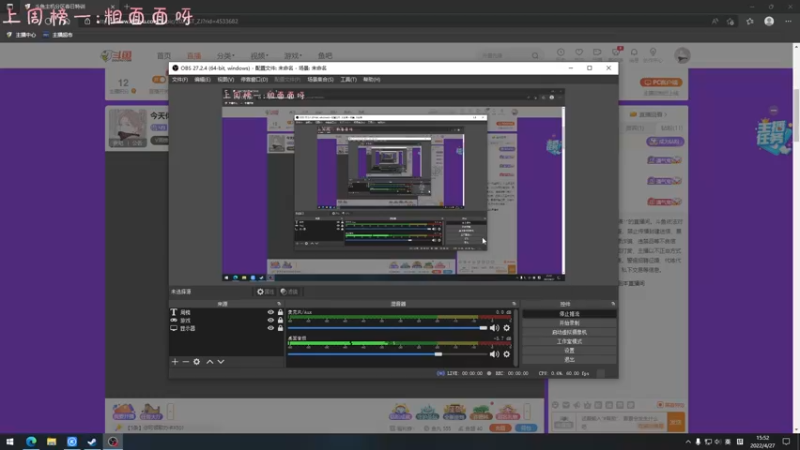The image size is (800, 450).
Task: Open the 视图(V) menu in OBS
Action: point(226,80)
